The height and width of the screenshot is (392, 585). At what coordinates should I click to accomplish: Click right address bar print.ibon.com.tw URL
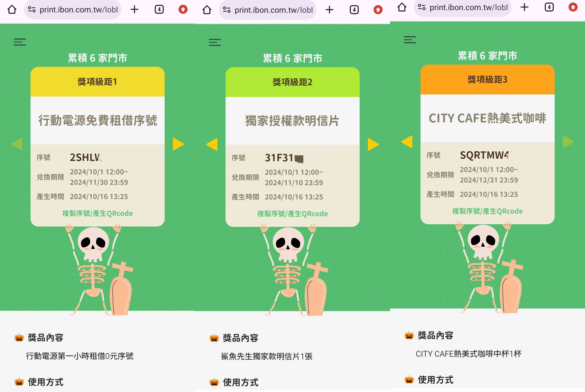click(x=468, y=7)
